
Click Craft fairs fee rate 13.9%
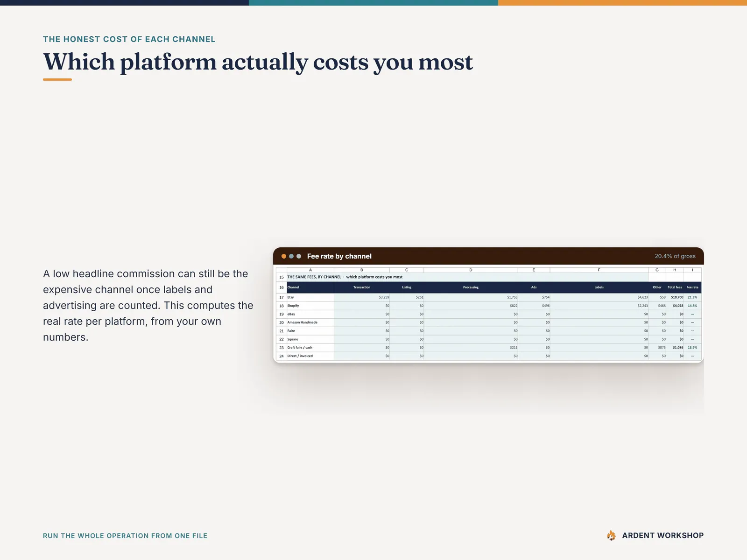tap(692, 348)
